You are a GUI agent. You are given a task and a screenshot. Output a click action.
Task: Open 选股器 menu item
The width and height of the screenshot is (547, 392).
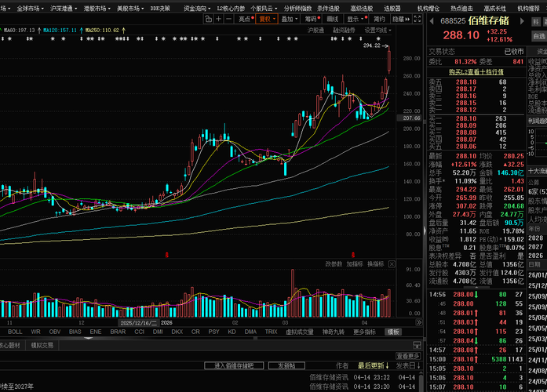click(392, 9)
